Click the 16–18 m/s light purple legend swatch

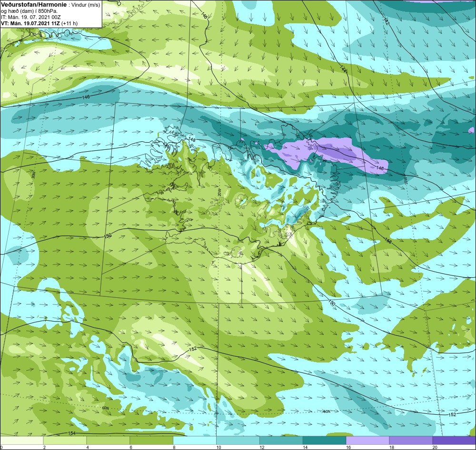point(367,440)
